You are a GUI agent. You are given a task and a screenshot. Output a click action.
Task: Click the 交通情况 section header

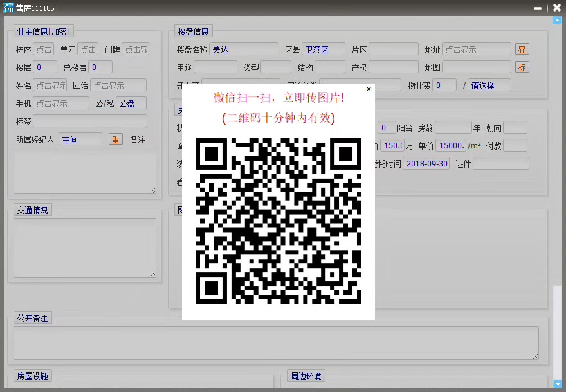point(33,210)
